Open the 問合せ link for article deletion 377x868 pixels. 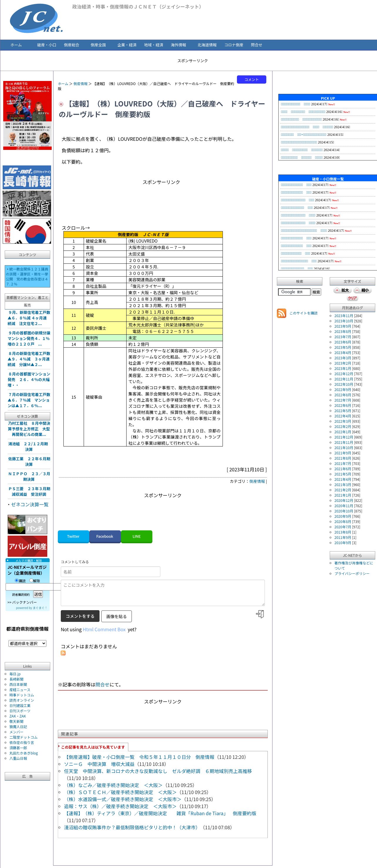pos(102,684)
